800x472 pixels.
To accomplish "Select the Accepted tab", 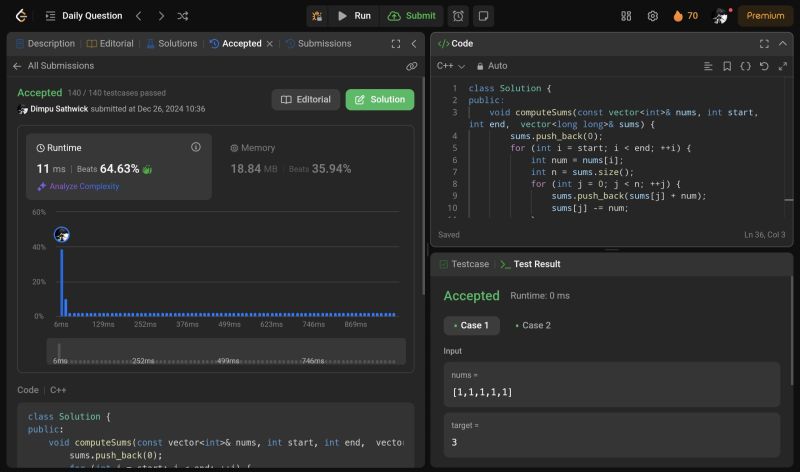I will point(236,43).
